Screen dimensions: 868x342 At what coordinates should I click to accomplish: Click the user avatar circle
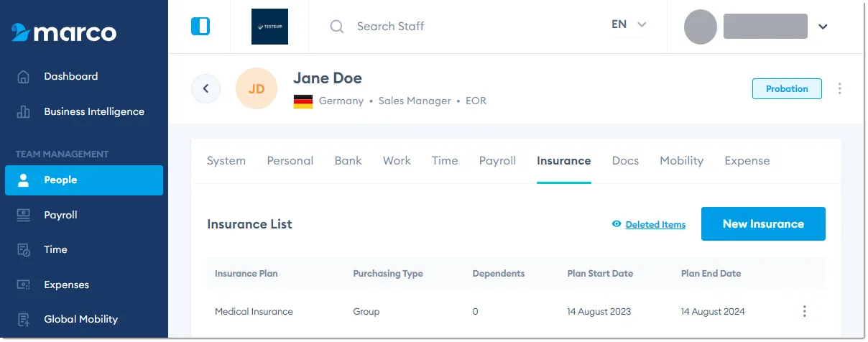(x=701, y=27)
